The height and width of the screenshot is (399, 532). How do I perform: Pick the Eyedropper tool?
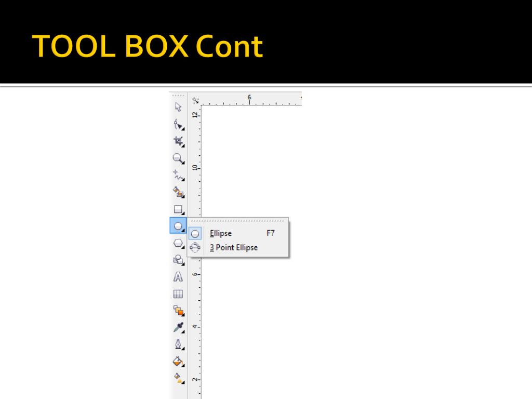click(179, 327)
